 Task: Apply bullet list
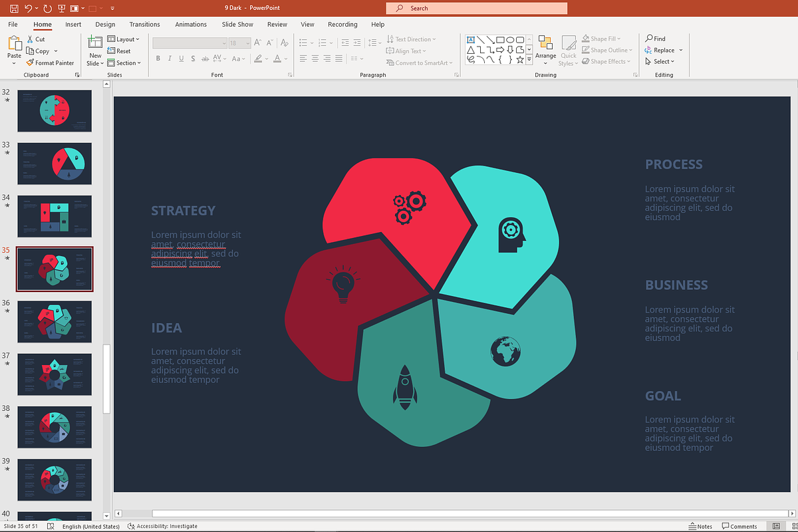click(305, 43)
